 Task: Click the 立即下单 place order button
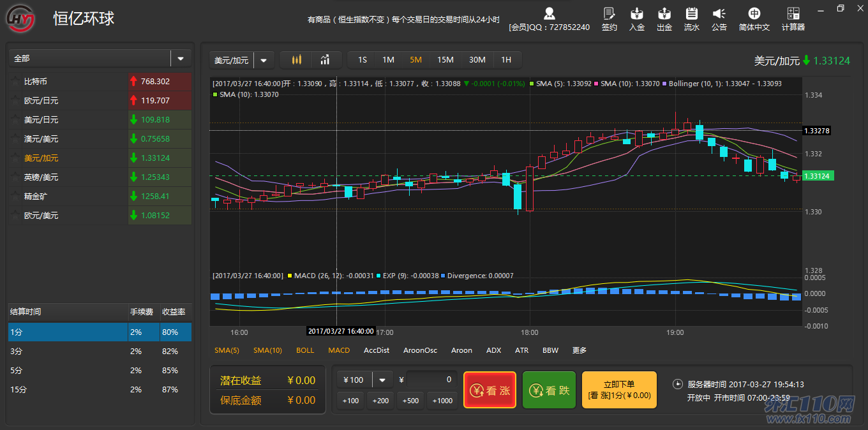619,390
